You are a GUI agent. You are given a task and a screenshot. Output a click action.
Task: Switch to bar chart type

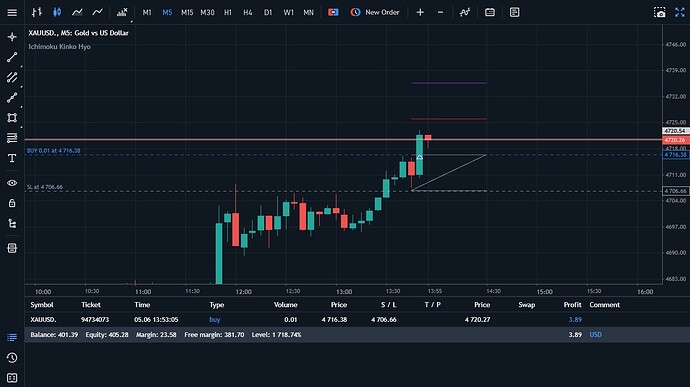37,12
